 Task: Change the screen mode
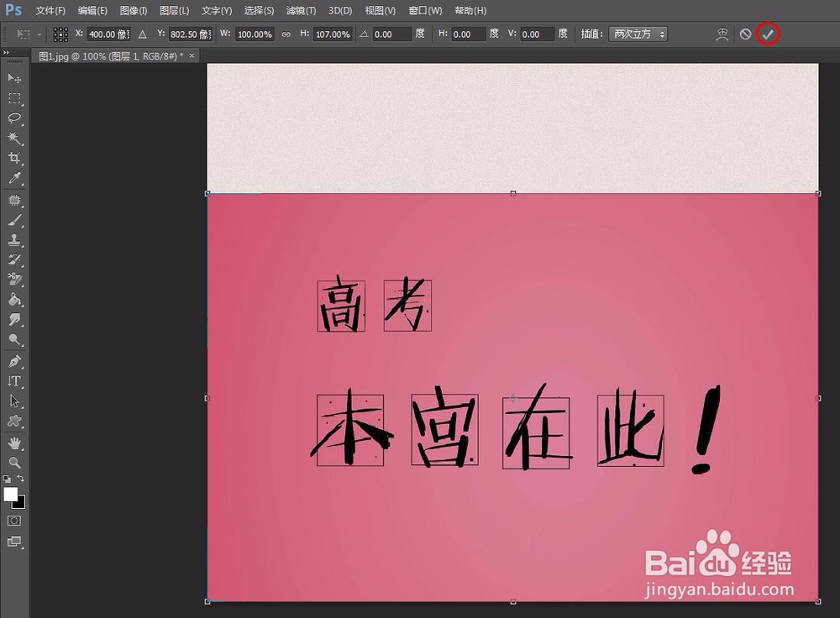pos(14,542)
